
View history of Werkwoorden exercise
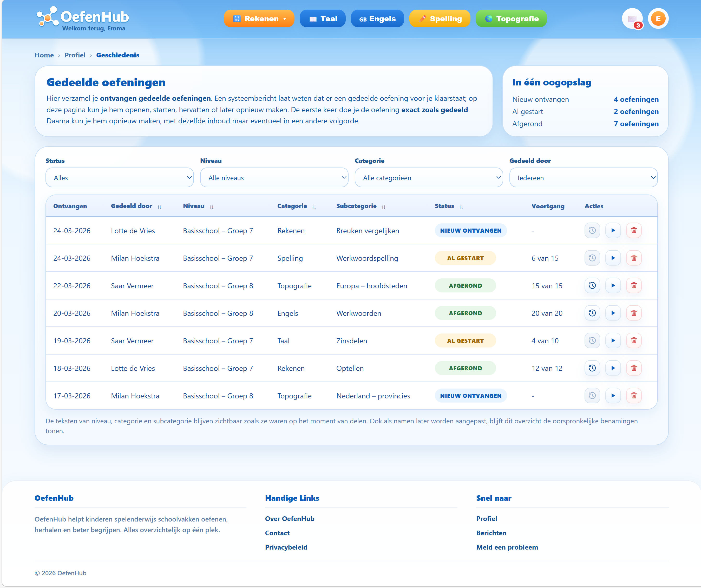pyautogui.click(x=592, y=313)
